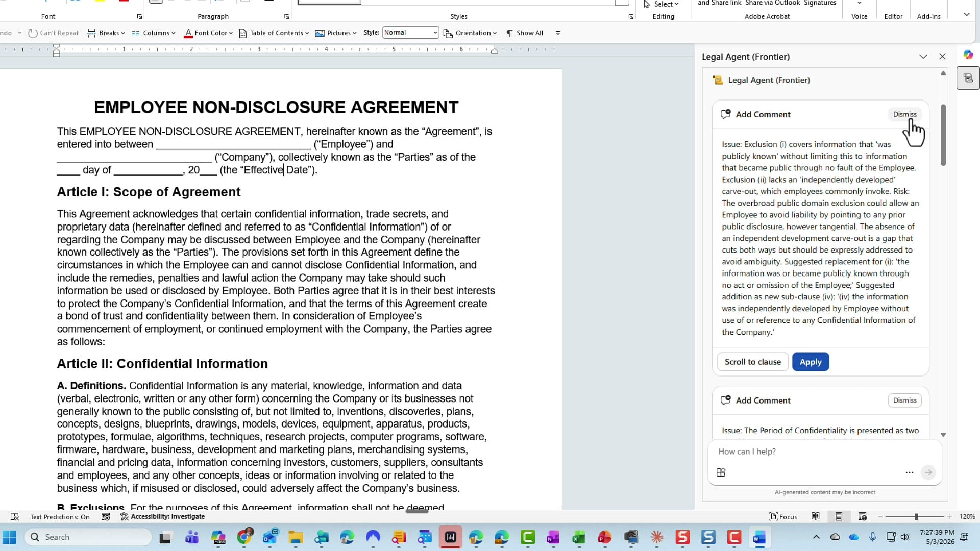Viewport: 980px width, 551px height.
Task: Switch to Web Layout view
Action: [863, 517]
